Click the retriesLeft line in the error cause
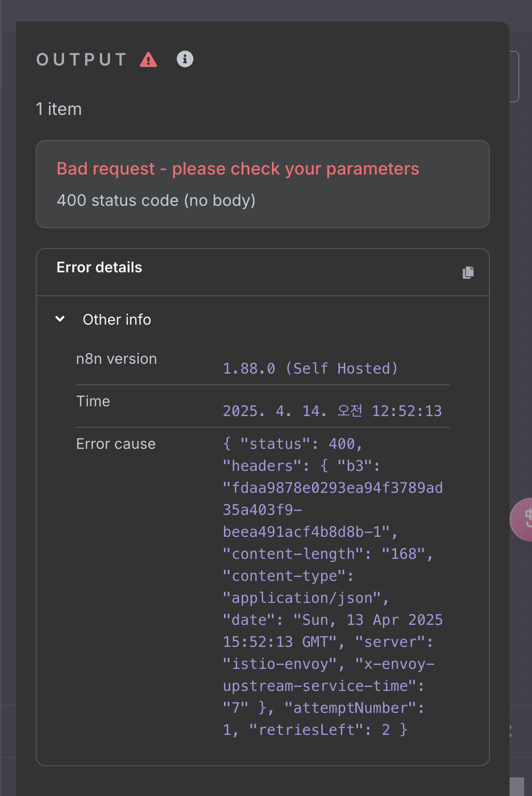 [315, 730]
